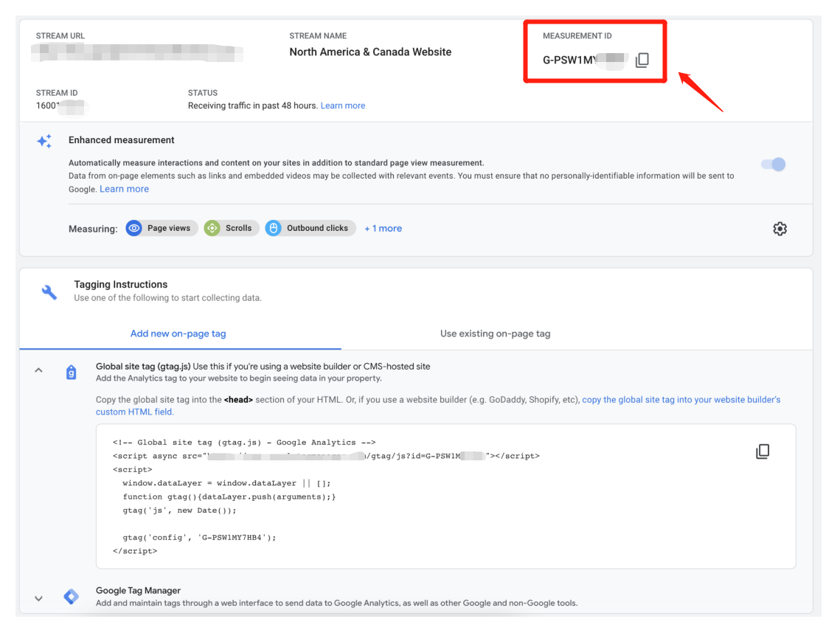Image resolution: width=840 pixels, height=630 pixels.
Task: Expand the Google Tag Manager section
Action: pyautogui.click(x=38, y=598)
